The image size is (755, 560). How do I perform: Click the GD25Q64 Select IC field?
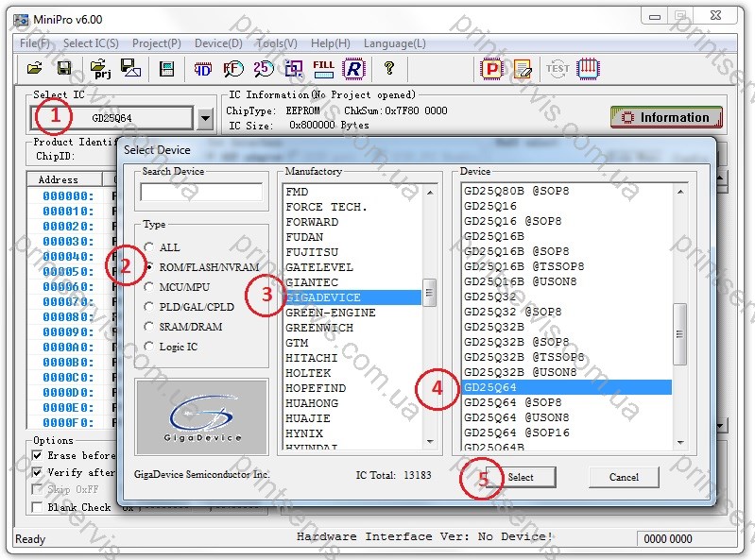click(112, 118)
